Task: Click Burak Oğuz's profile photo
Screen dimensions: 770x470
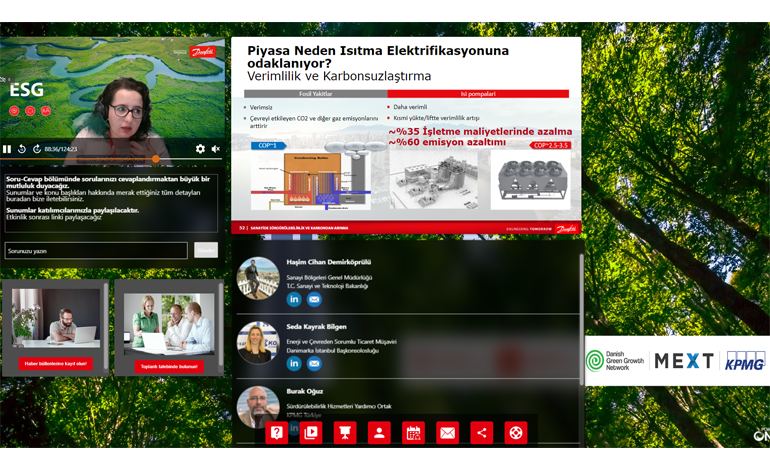Action: pyautogui.click(x=258, y=407)
